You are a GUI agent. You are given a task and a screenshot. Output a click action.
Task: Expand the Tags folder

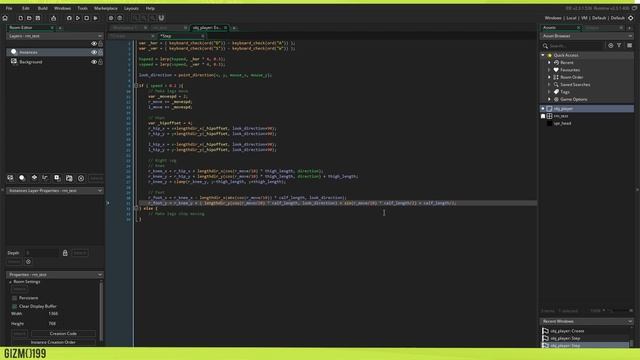549,92
